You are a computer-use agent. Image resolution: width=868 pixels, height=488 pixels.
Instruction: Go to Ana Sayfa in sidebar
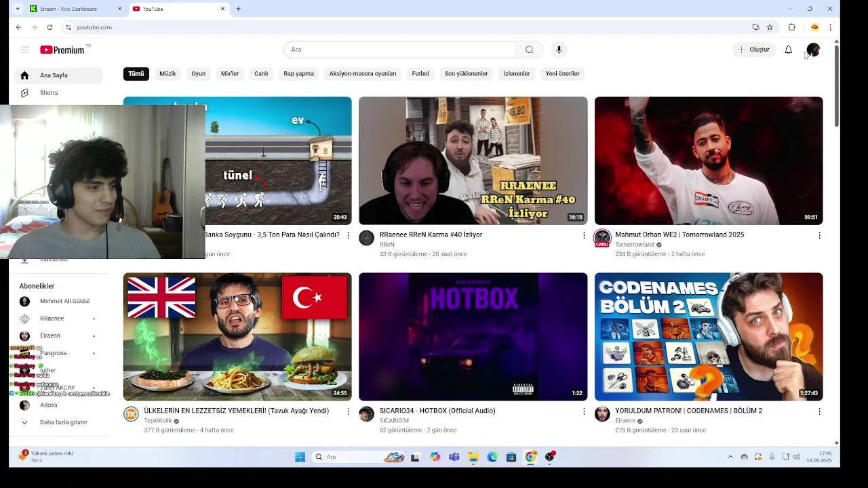click(x=58, y=75)
